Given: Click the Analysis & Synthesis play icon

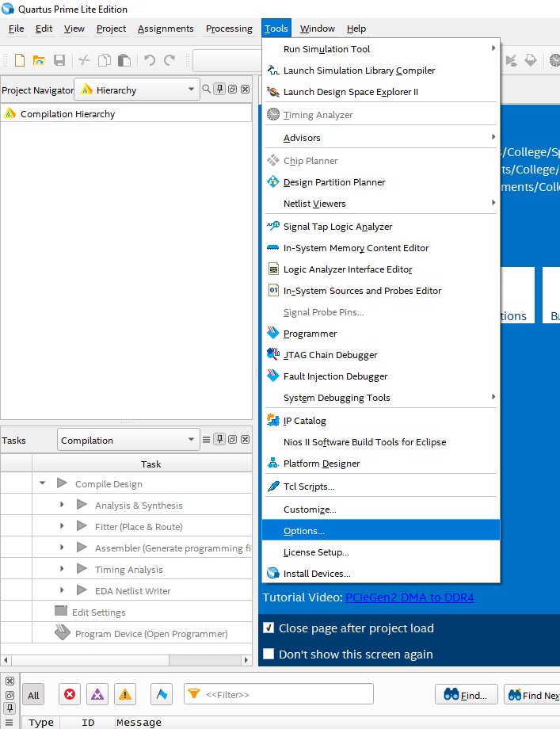Looking at the screenshot, I should coord(82,505).
